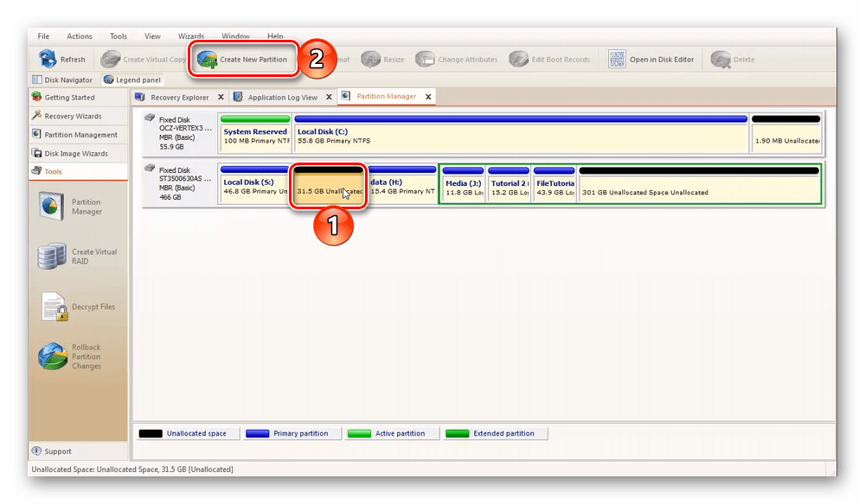Click the Resize toolbar icon

click(371, 59)
